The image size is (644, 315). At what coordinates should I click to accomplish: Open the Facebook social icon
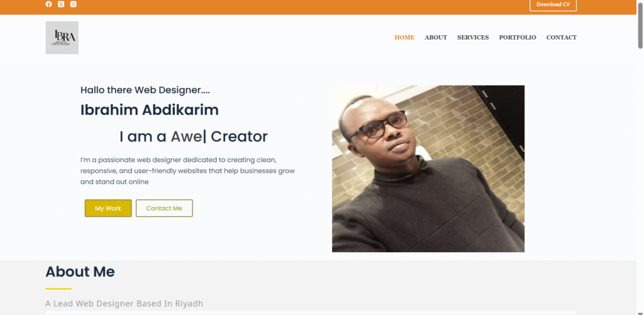[x=49, y=4]
